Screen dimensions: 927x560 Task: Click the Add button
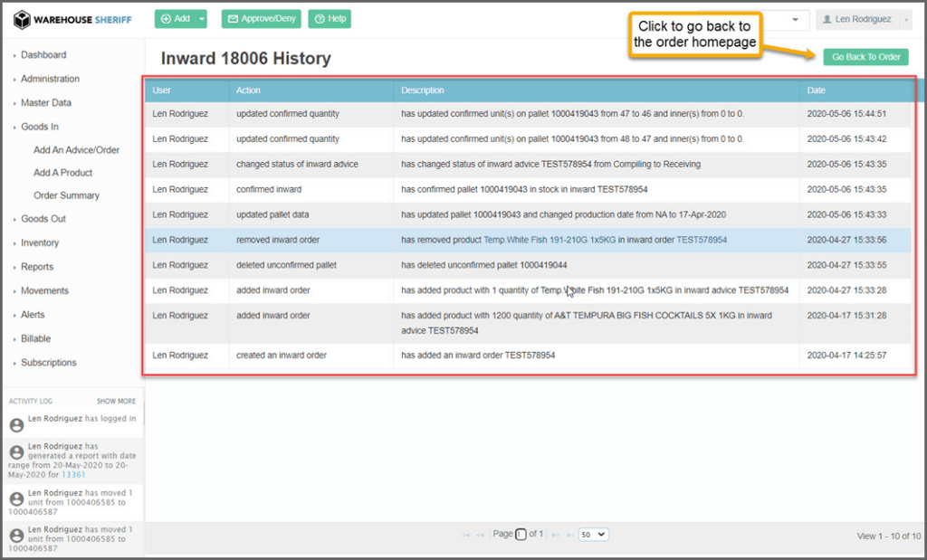click(175, 19)
